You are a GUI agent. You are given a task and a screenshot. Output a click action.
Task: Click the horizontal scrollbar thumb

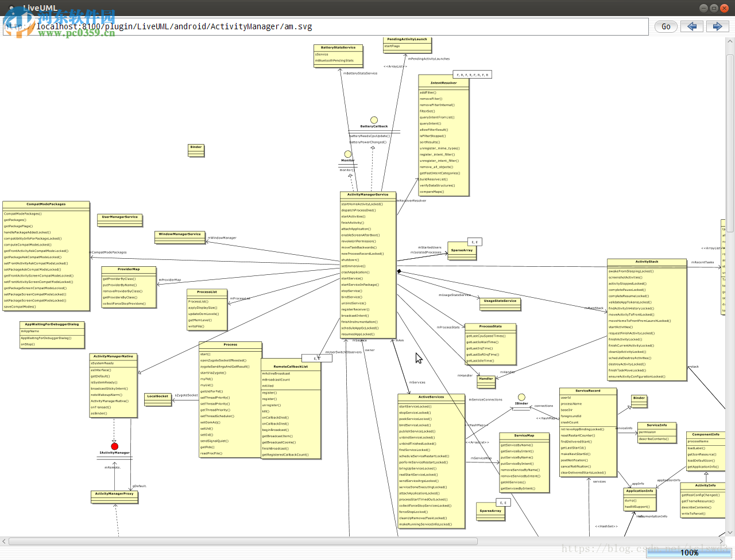coord(243,541)
